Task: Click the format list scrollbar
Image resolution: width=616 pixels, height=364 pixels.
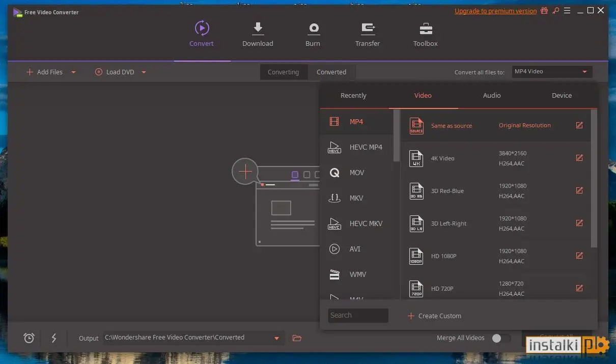Action: pos(397,135)
